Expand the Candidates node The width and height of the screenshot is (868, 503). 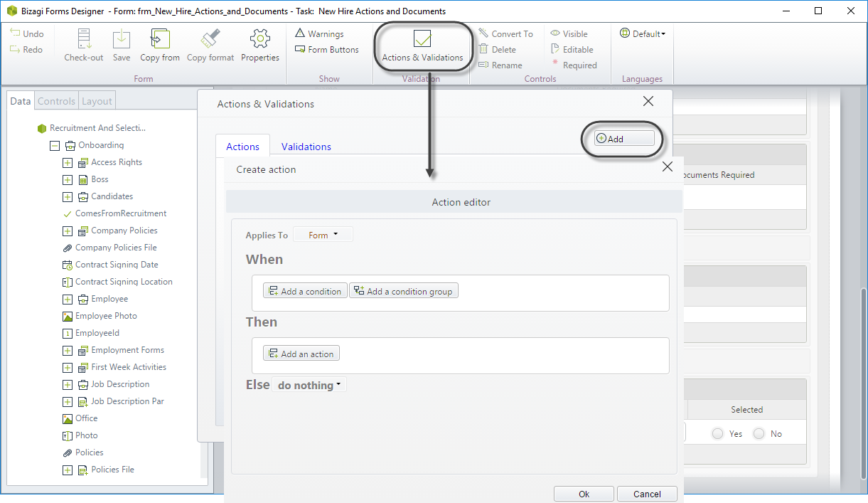pyautogui.click(x=68, y=196)
